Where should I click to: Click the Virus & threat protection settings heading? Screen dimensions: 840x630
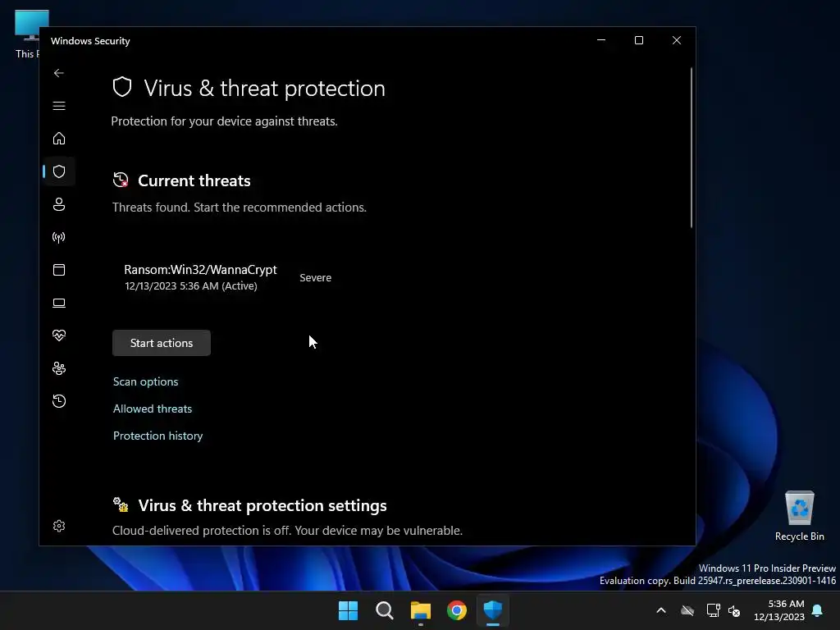[x=262, y=505]
